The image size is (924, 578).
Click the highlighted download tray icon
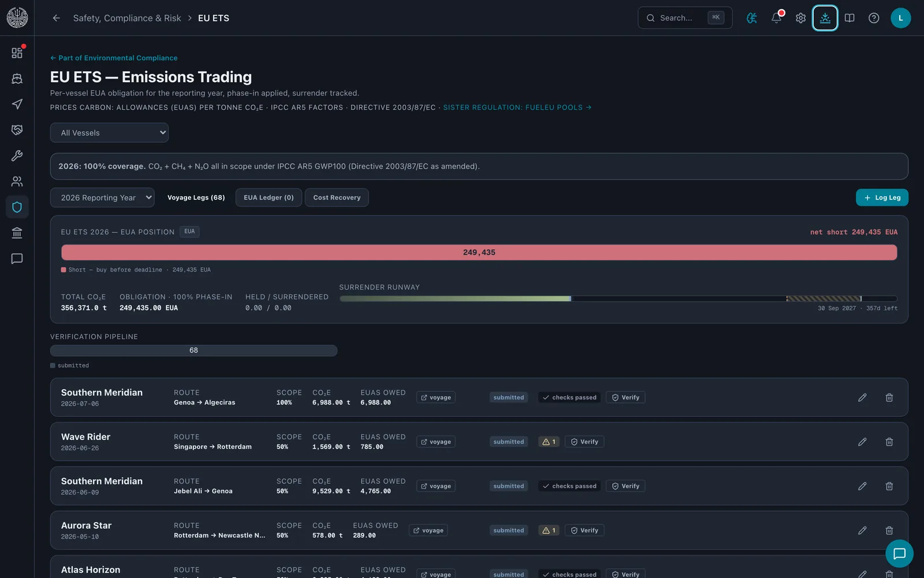825,18
